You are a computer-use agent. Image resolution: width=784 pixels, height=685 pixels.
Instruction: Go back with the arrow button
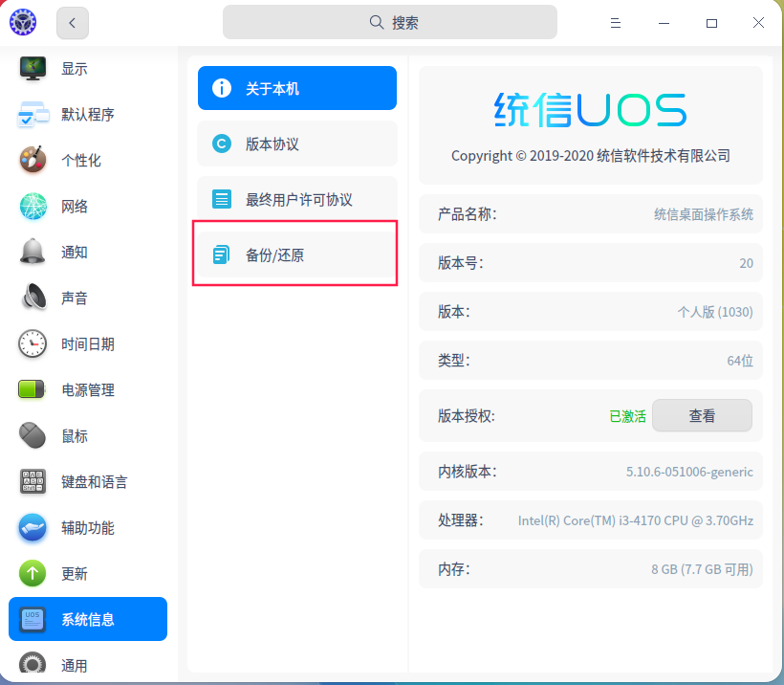(73, 23)
